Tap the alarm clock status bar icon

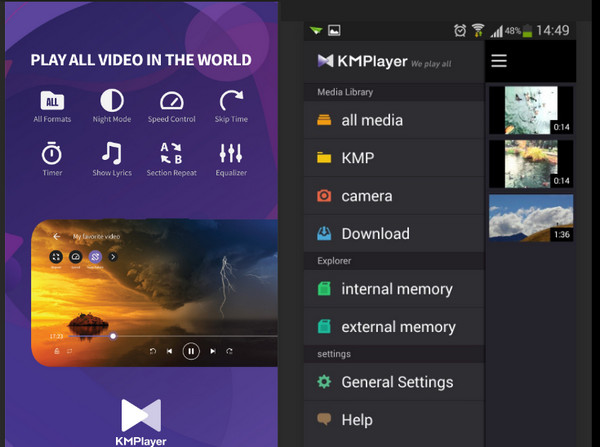(460, 30)
